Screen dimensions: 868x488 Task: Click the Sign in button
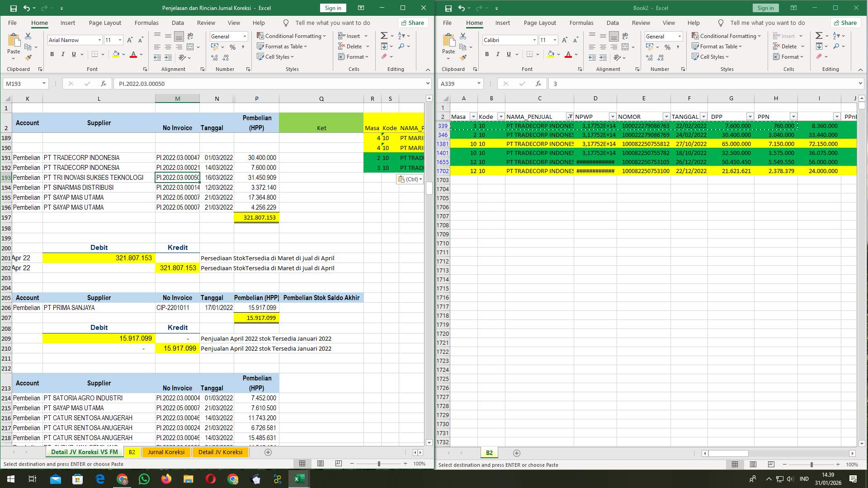333,8
